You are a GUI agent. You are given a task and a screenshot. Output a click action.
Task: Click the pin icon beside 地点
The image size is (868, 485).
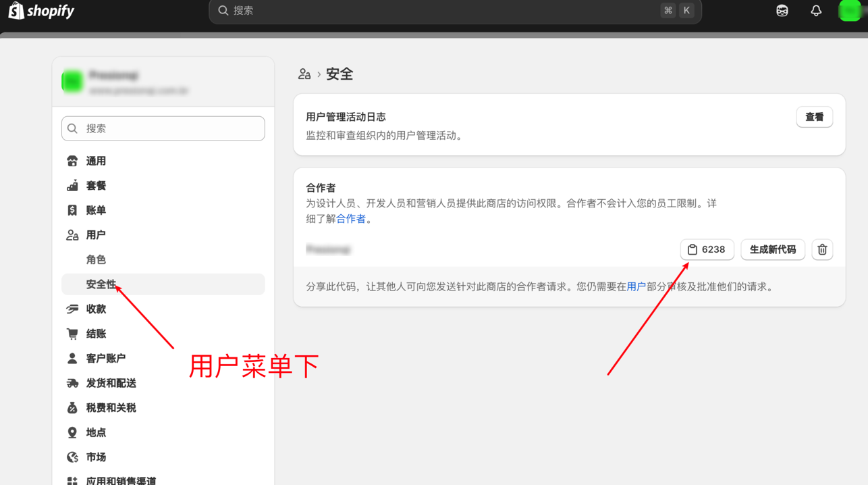coord(72,432)
